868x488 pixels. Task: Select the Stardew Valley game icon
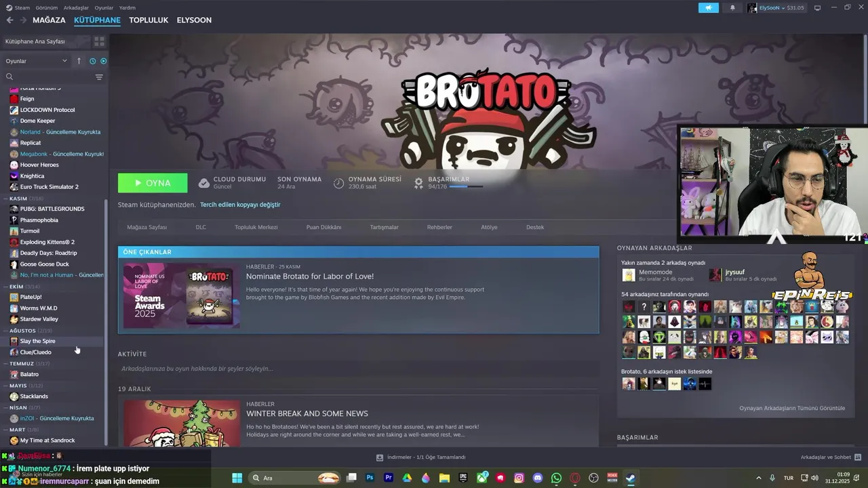[14, 319]
